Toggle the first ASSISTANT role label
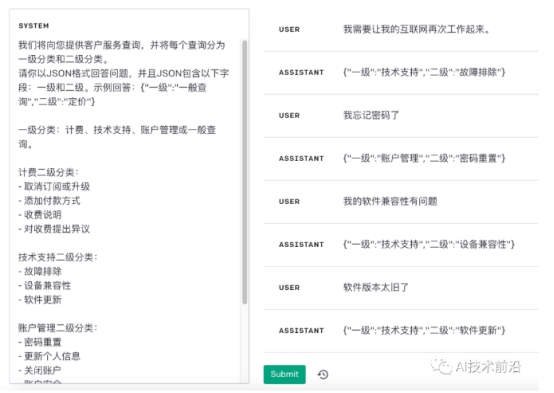This screenshot has height=393, width=554. [301, 72]
